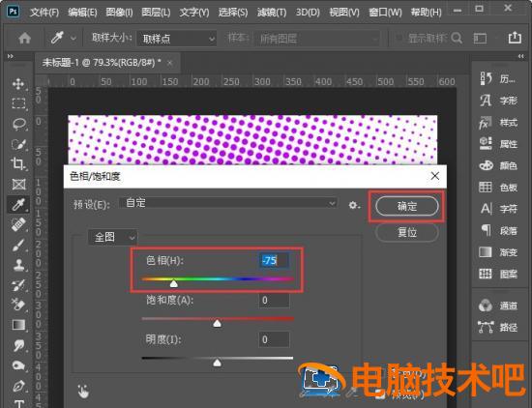Adjust the 饱和度 saturation slider handle
Viewport: 532px width, 408px height.
217,323
